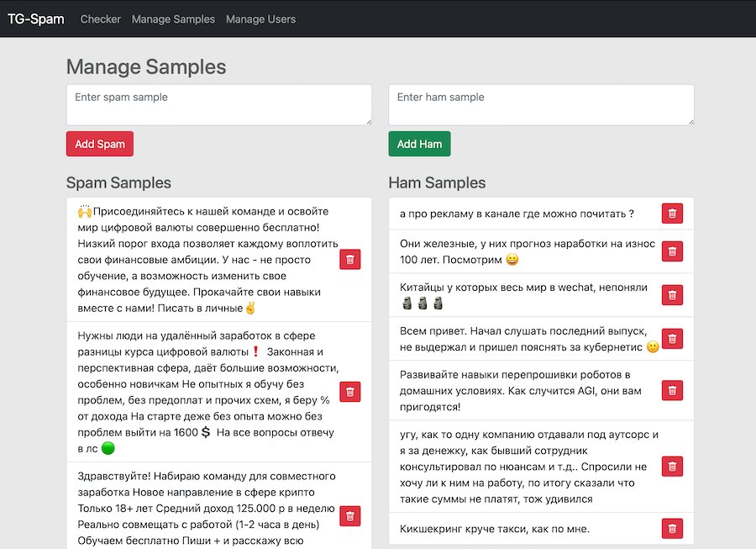The image size is (756, 549).
Task: Grab ham textarea resize handle
Action: 691,122
